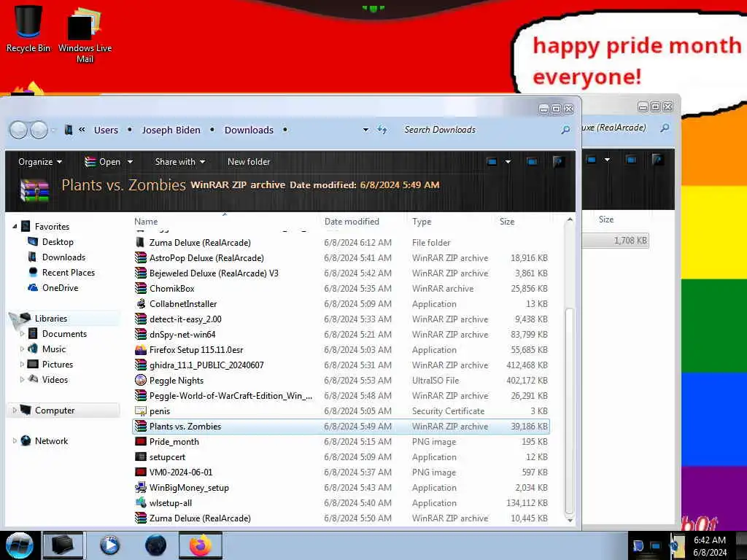Screen dimensions: 747x560
Task: Select the CollabnetInstaller application icon
Action: point(141,304)
